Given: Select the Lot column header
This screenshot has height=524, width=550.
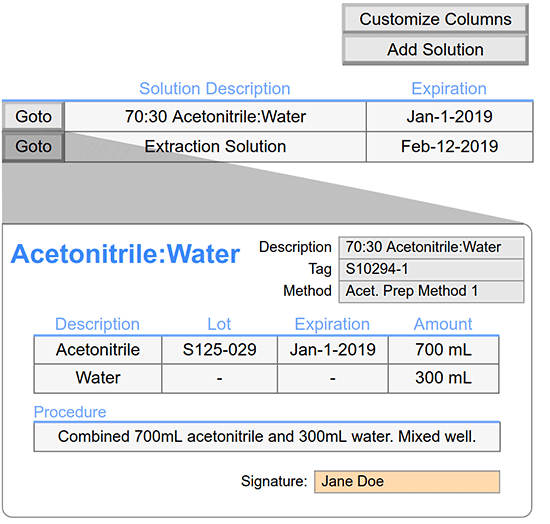Looking at the screenshot, I should [219, 324].
